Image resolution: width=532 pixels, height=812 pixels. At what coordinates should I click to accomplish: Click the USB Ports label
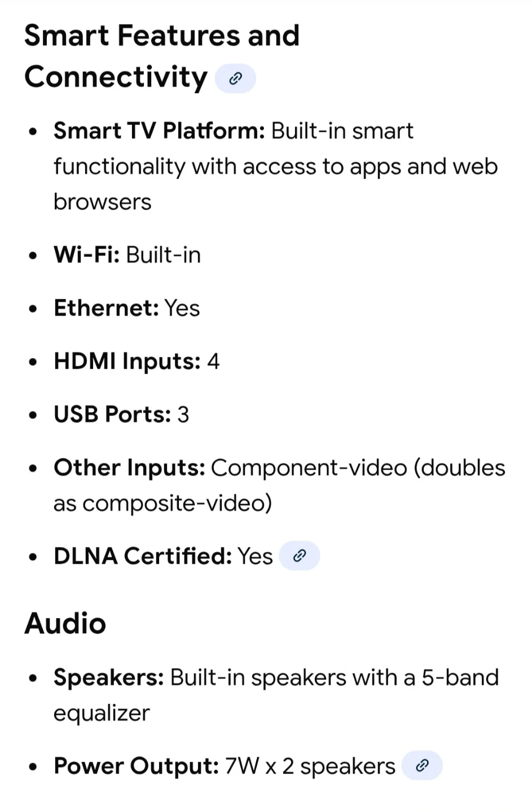pyautogui.click(x=112, y=414)
